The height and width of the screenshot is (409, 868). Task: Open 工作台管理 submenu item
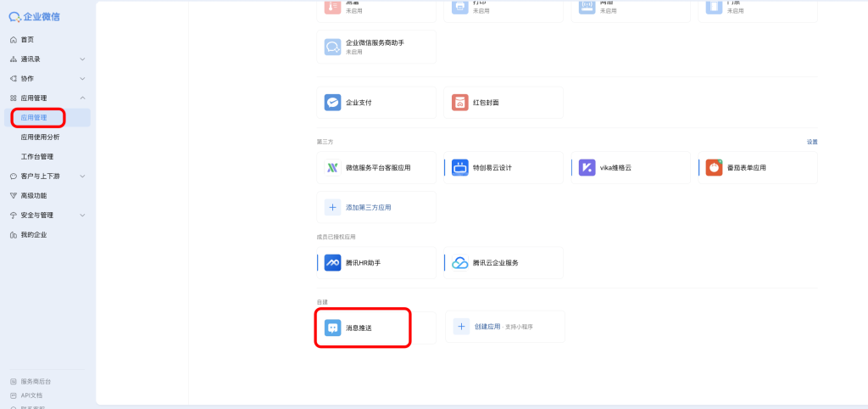point(37,157)
